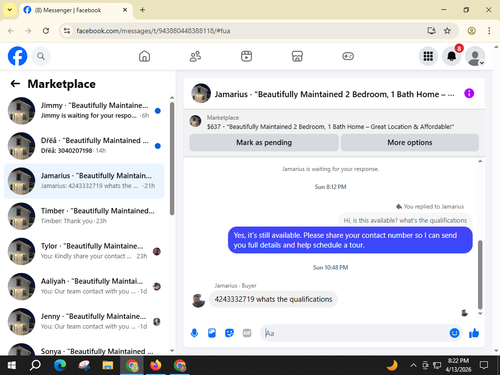Open the Marketplace storefront icon
This screenshot has height=375, width=500.
click(297, 56)
